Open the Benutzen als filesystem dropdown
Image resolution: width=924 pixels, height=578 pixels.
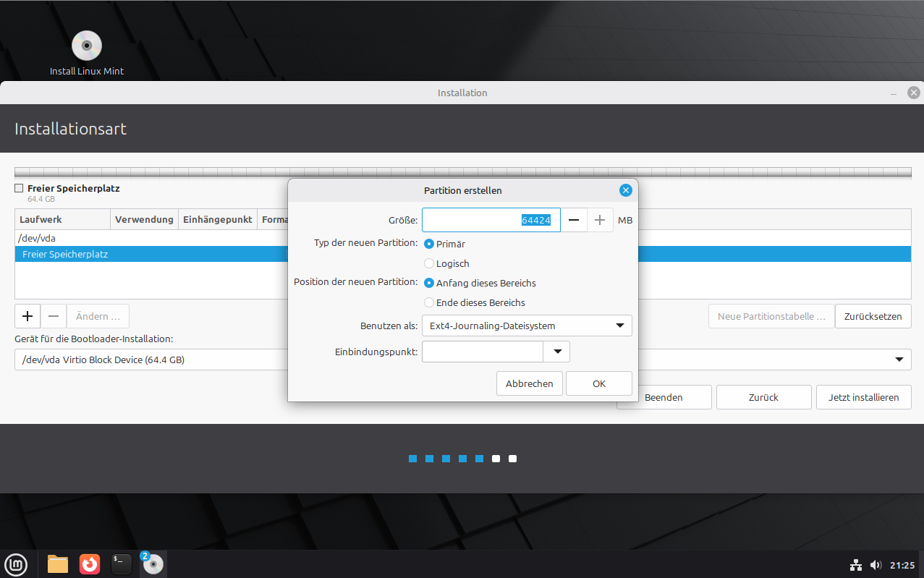coord(527,326)
